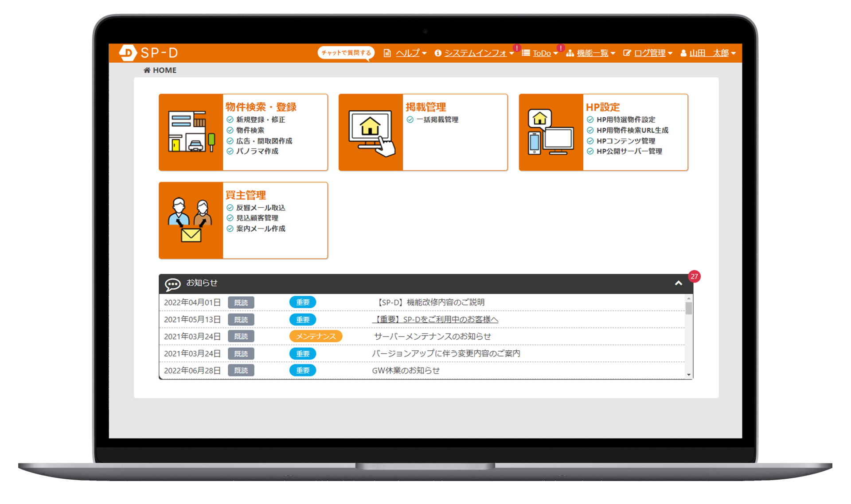Screen dimensions: 851x504
Task: Open the 機能一覧 menu
Action: pos(592,53)
